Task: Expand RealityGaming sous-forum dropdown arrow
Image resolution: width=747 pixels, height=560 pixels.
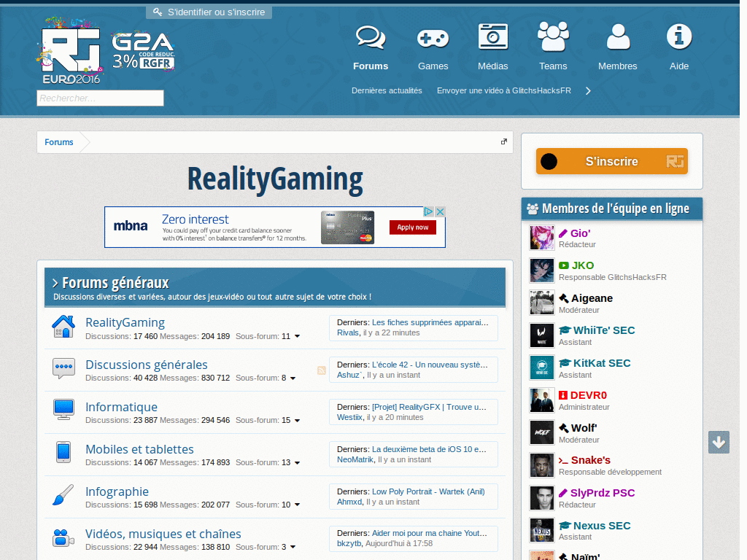Action: click(298, 336)
